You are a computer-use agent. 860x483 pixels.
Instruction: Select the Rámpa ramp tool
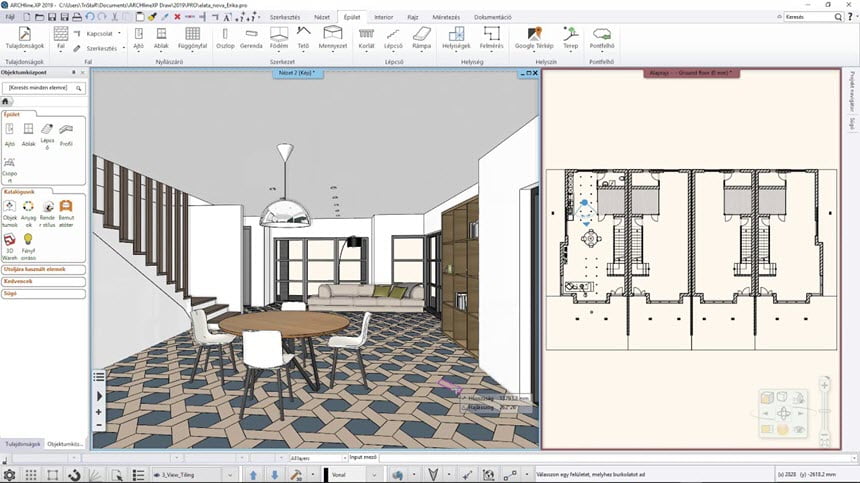(x=421, y=38)
